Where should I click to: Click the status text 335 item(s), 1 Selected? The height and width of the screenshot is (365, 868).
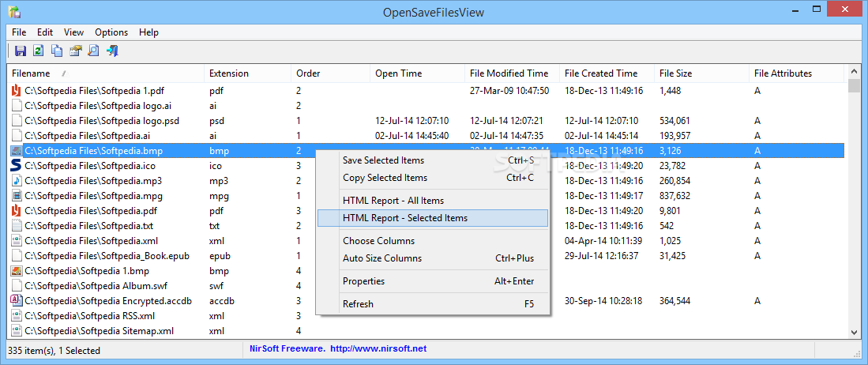pos(54,350)
